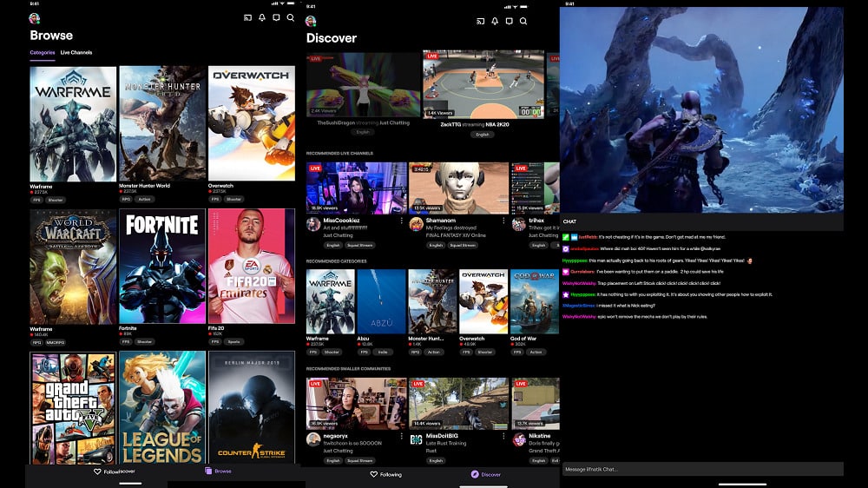Watch negaoryx live stream preview
The image size is (868, 488).
tap(357, 404)
